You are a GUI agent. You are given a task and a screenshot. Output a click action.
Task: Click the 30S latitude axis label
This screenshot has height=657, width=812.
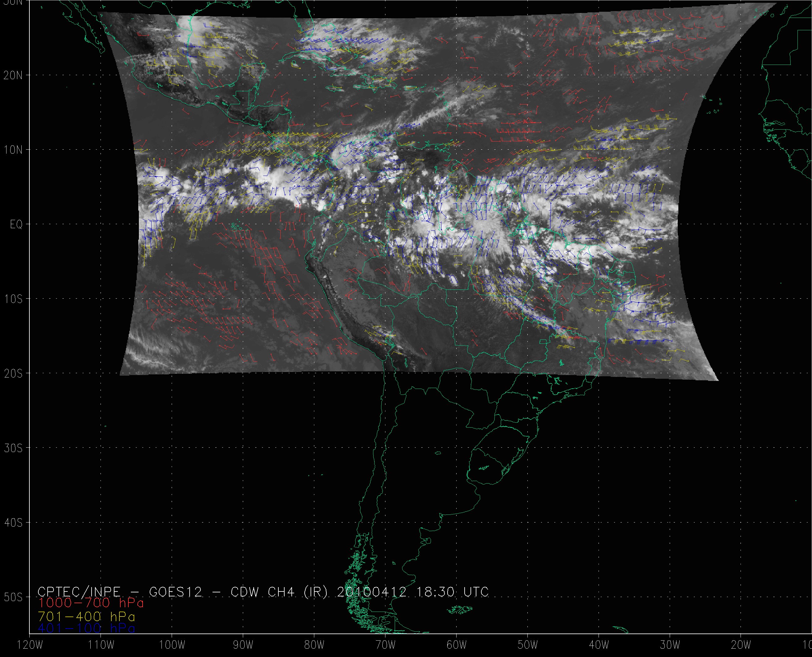(x=13, y=448)
